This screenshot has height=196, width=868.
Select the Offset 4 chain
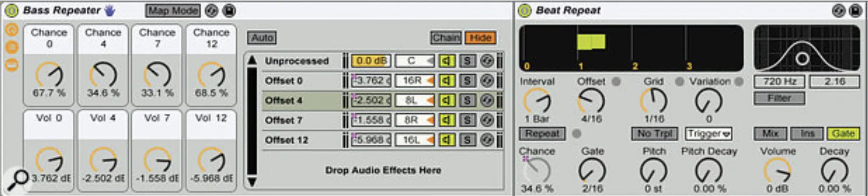pos(284,101)
